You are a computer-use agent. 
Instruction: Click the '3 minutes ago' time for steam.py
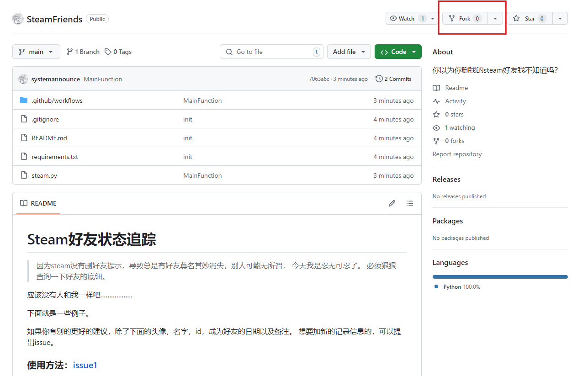pos(393,175)
